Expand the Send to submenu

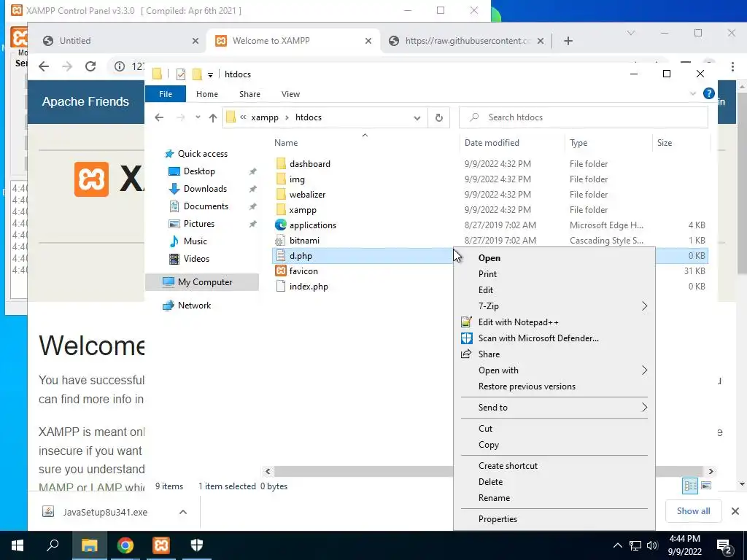tap(554, 407)
